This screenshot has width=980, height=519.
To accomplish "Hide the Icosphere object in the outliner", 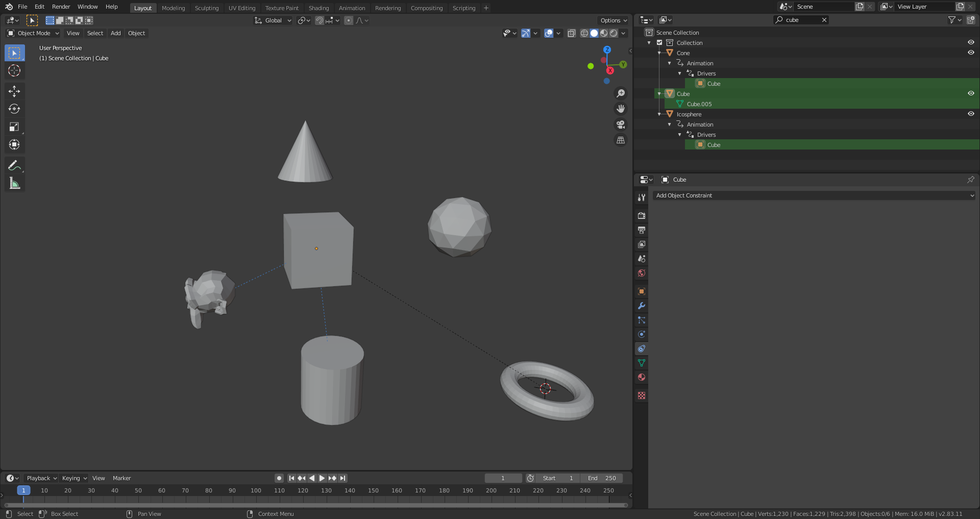I will tap(971, 114).
